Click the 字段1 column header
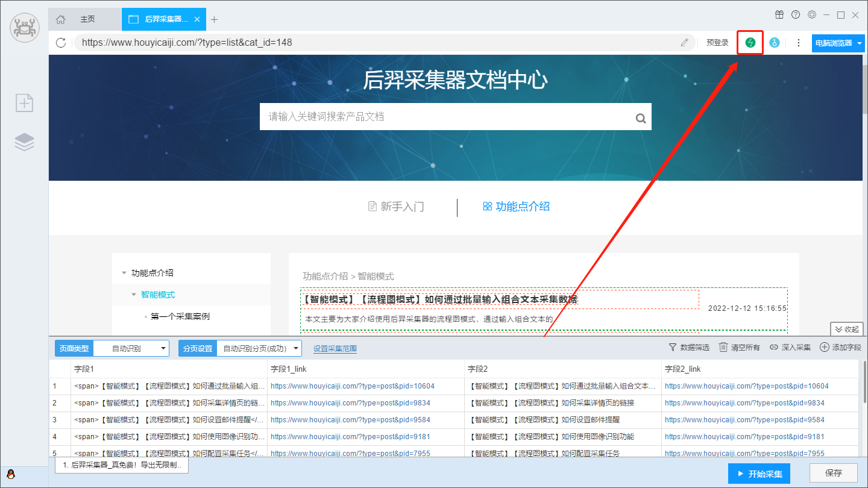This screenshot has height=488, width=868. coord(169,369)
